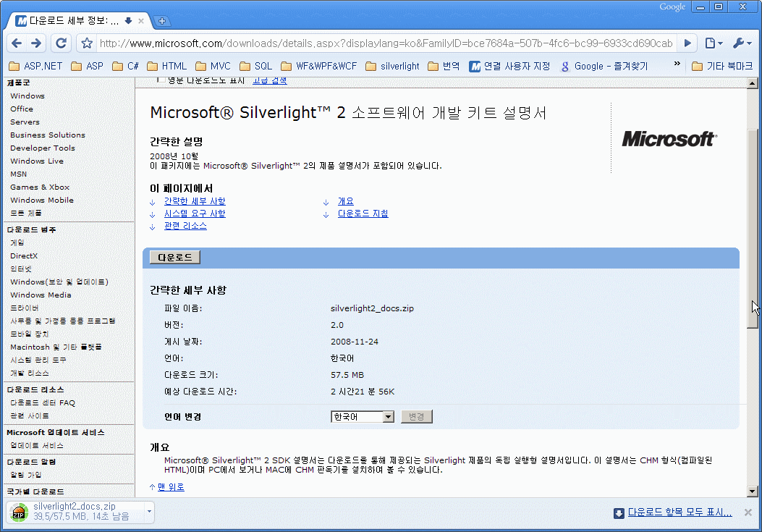This screenshot has width=762, height=532.
Task: Open the ASP.NET bookmark folder
Action: (36, 66)
